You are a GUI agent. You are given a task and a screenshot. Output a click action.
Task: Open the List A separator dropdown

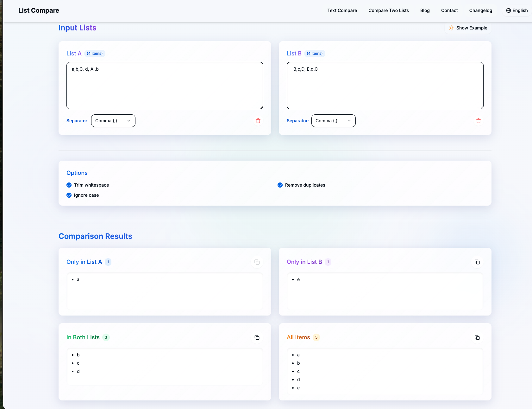click(x=113, y=121)
